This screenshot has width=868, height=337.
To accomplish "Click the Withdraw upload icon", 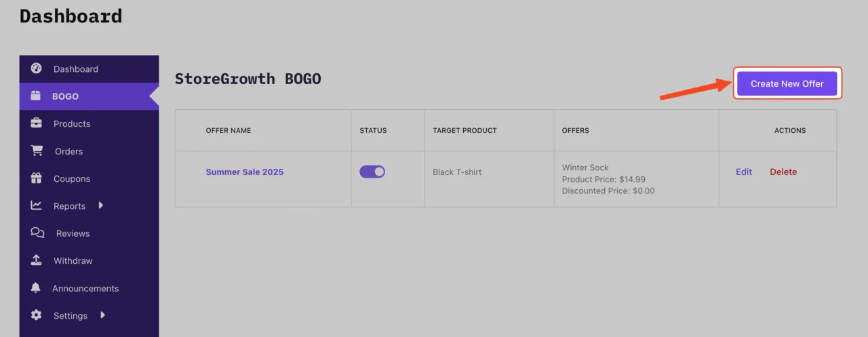I will [37, 260].
